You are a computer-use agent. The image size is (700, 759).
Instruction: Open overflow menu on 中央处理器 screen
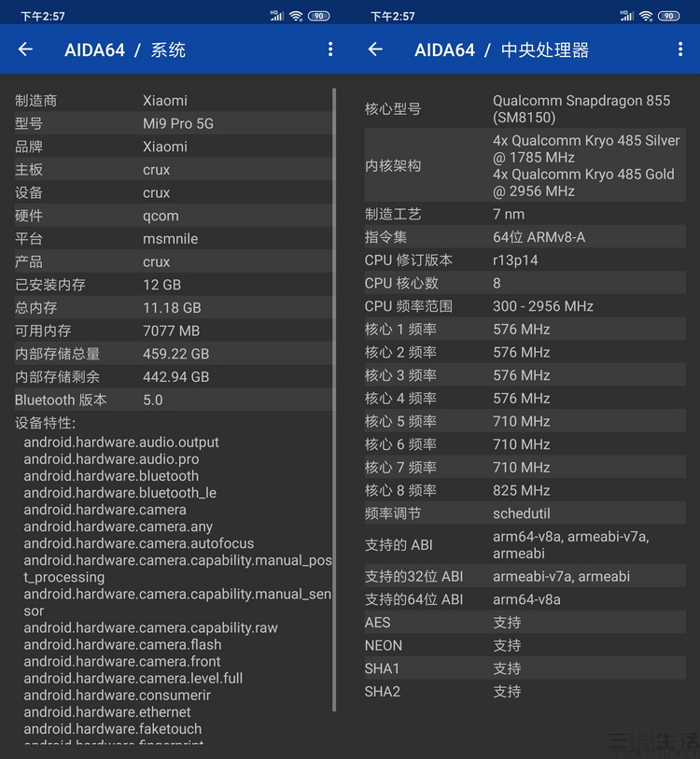pyautogui.click(x=680, y=49)
